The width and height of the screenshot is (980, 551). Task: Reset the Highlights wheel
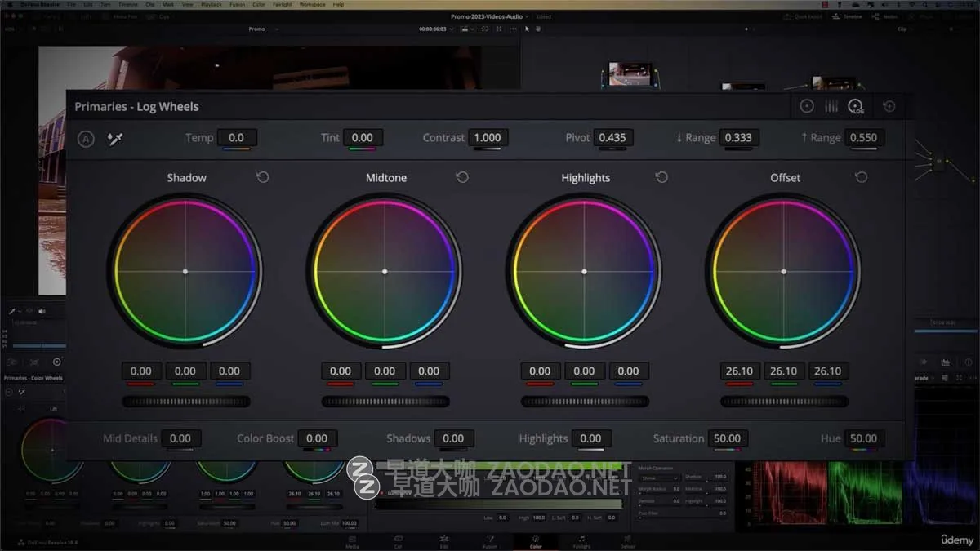(x=661, y=177)
